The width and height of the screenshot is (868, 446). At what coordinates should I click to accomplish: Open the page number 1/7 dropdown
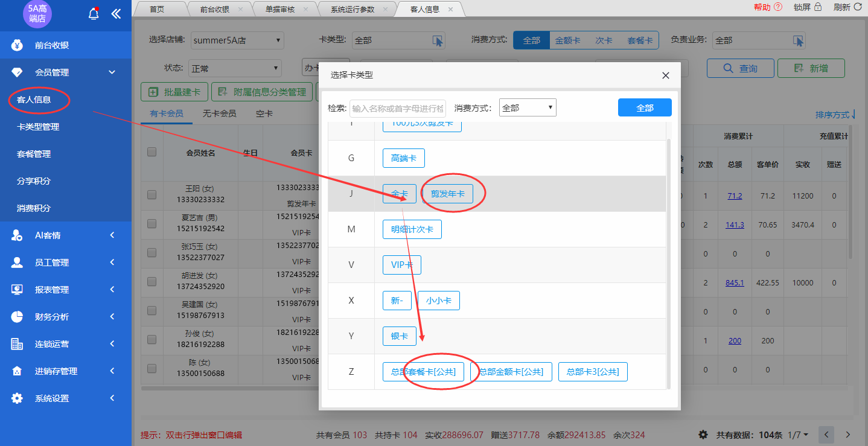798,435
